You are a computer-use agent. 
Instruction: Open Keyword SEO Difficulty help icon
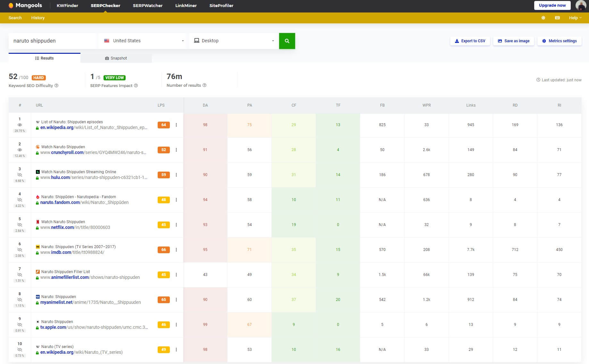click(x=56, y=85)
